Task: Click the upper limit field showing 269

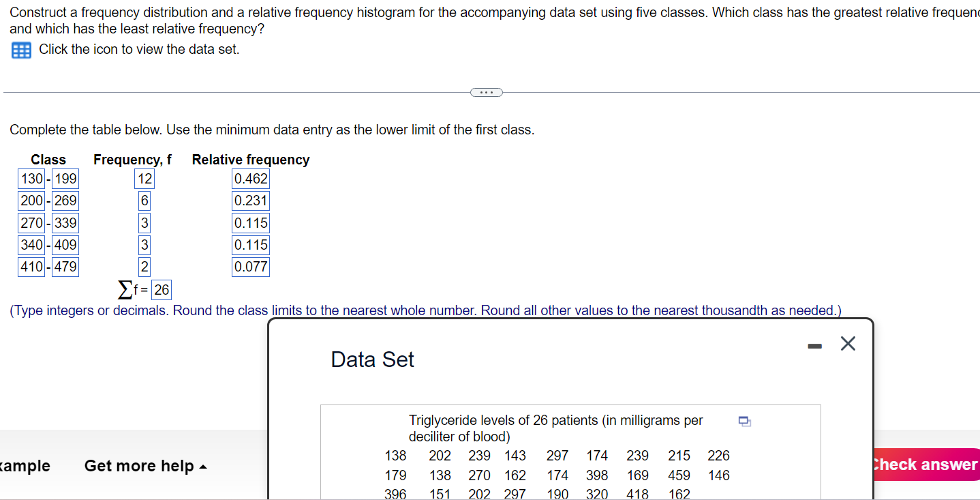Action: [65, 201]
